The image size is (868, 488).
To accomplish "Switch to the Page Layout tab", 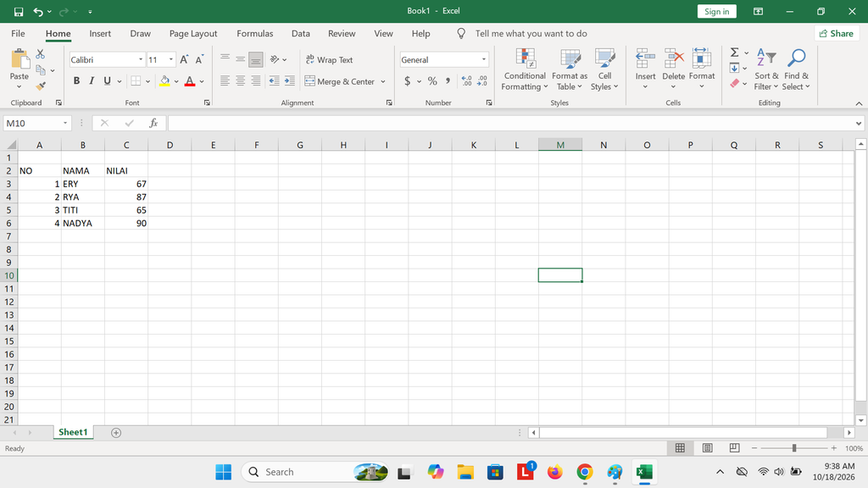I will click(x=193, y=33).
